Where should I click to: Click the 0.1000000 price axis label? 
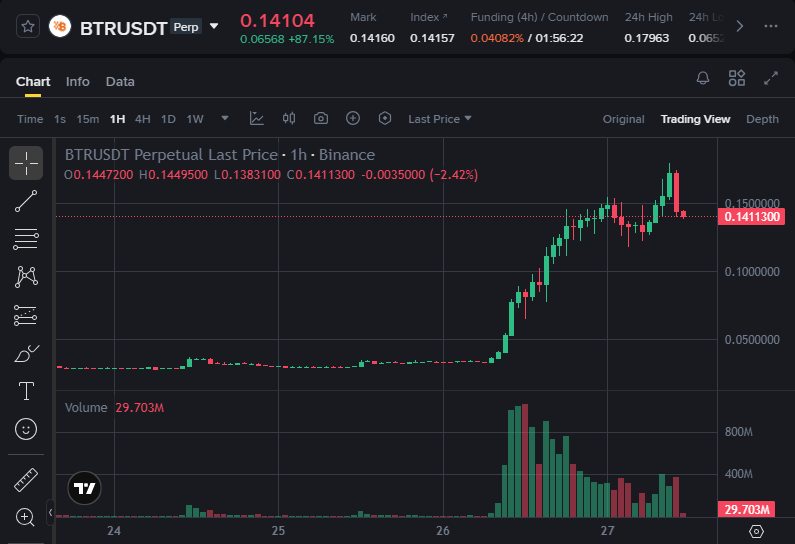(752, 272)
